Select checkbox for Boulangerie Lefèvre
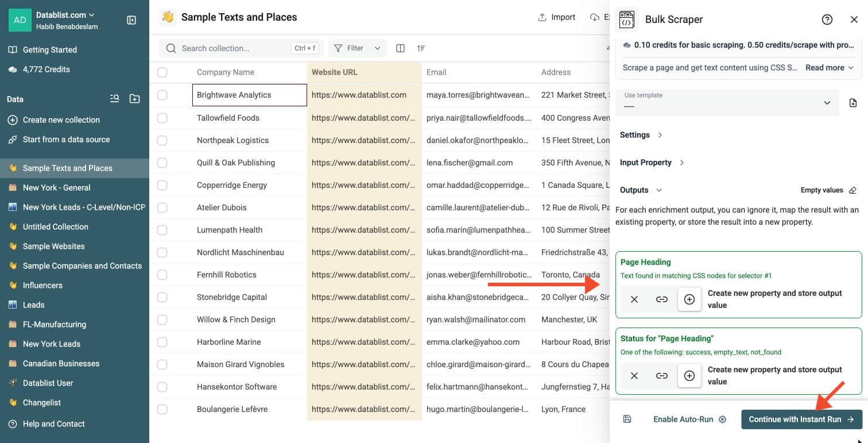Viewport: 868px width, 443px height. pyautogui.click(x=162, y=409)
